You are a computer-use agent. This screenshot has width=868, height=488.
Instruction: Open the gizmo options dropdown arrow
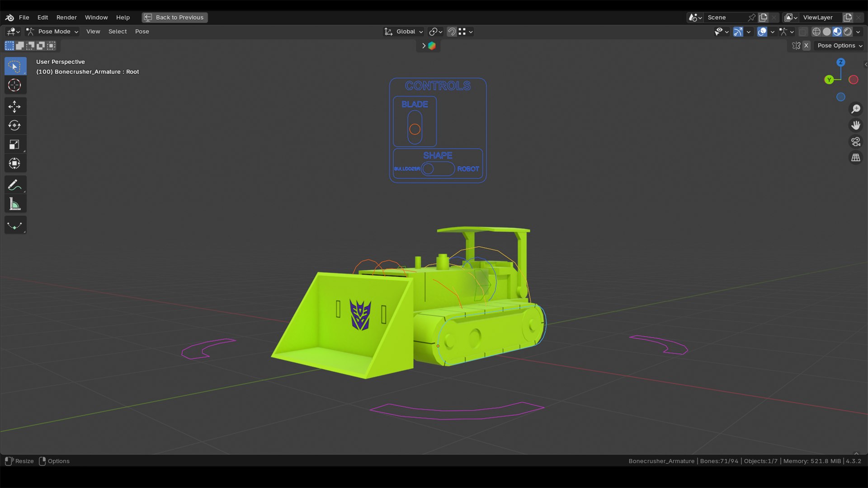coord(748,32)
